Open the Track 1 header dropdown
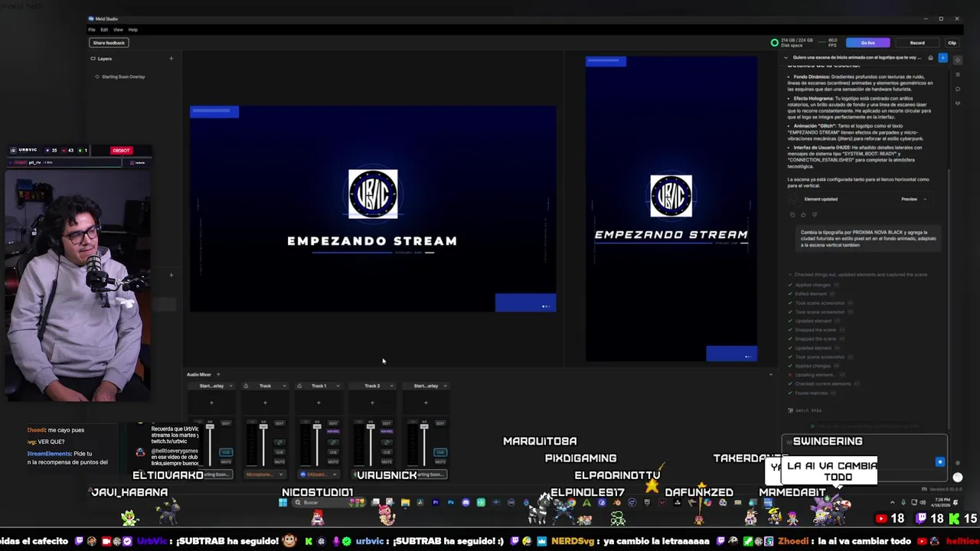This screenshot has width=980, height=551. (338, 386)
